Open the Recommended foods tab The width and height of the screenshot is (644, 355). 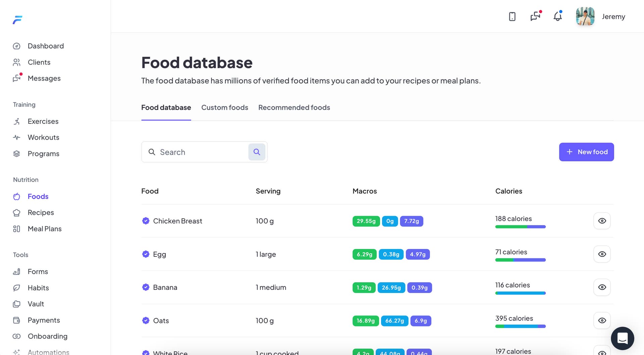tap(294, 107)
